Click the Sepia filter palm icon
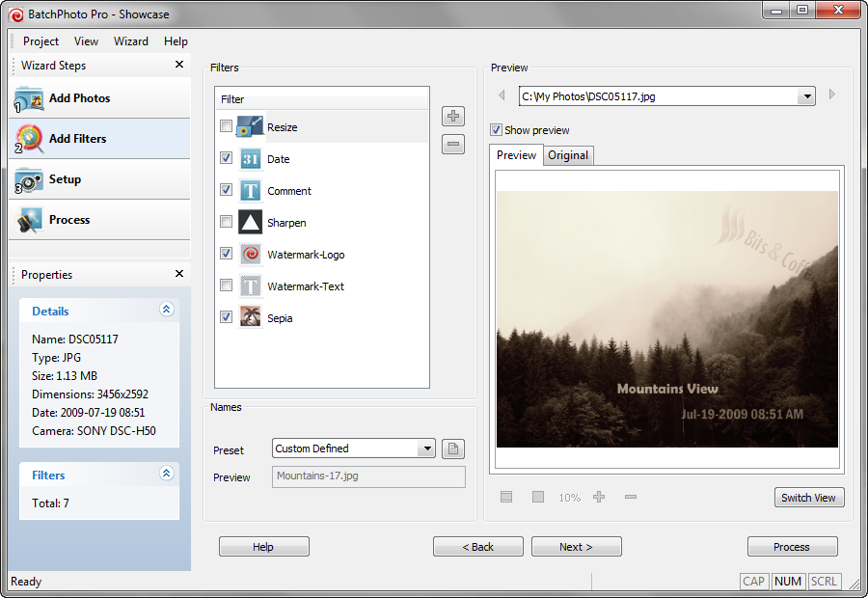868x598 pixels. click(250, 318)
